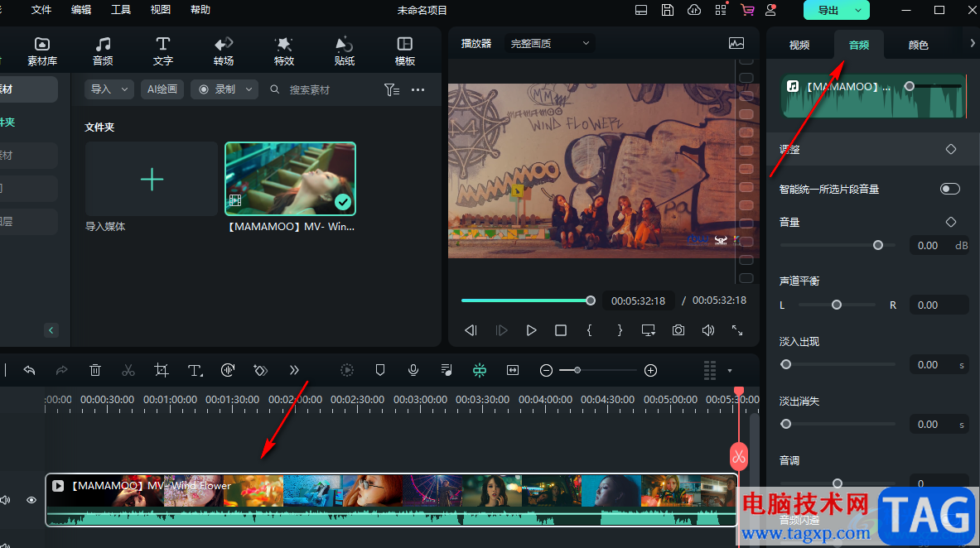Take a snapshot with camera icon
Image resolution: width=980 pixels, height=548 pixels.
(x=678, y=330)
